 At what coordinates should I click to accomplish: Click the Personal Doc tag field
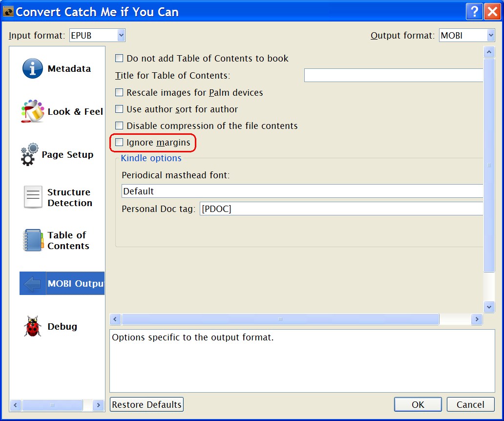341,209
